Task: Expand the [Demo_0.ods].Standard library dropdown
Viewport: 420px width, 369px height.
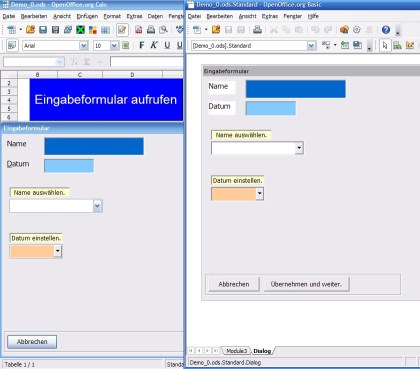Action: 311,46
